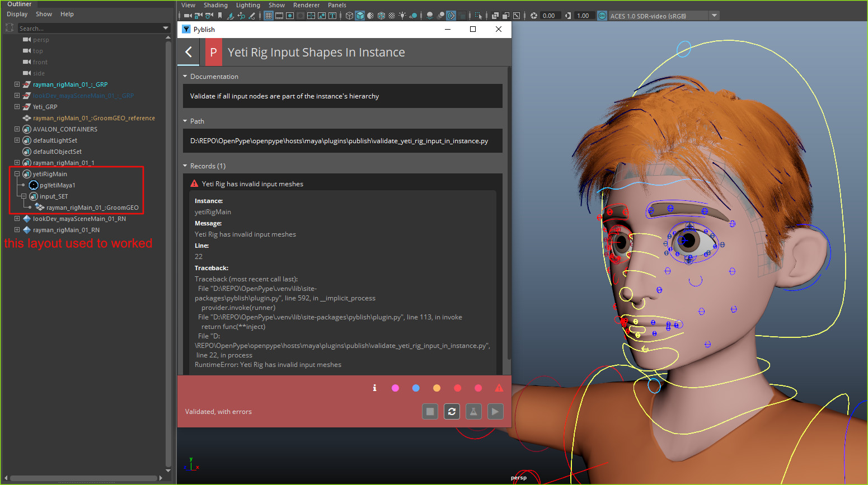868x485 pixels.
Task: Click the Isolate Select icon
Action: click(478, 16)
